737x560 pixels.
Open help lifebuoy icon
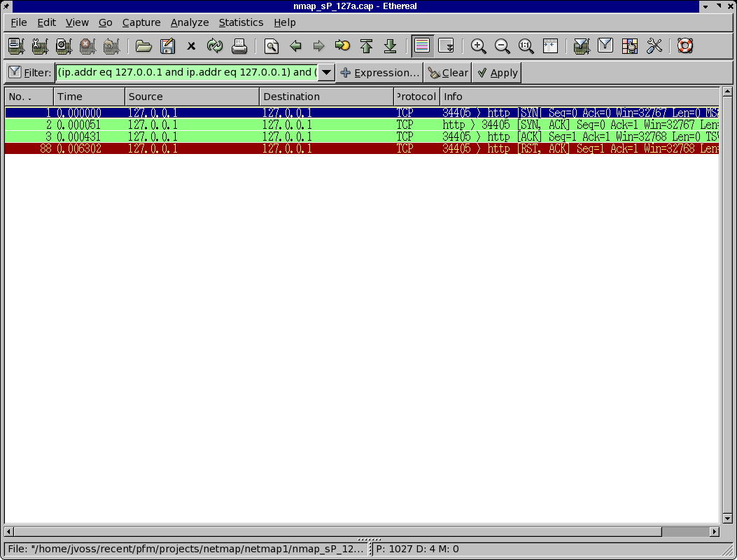[x=685, y=46]
